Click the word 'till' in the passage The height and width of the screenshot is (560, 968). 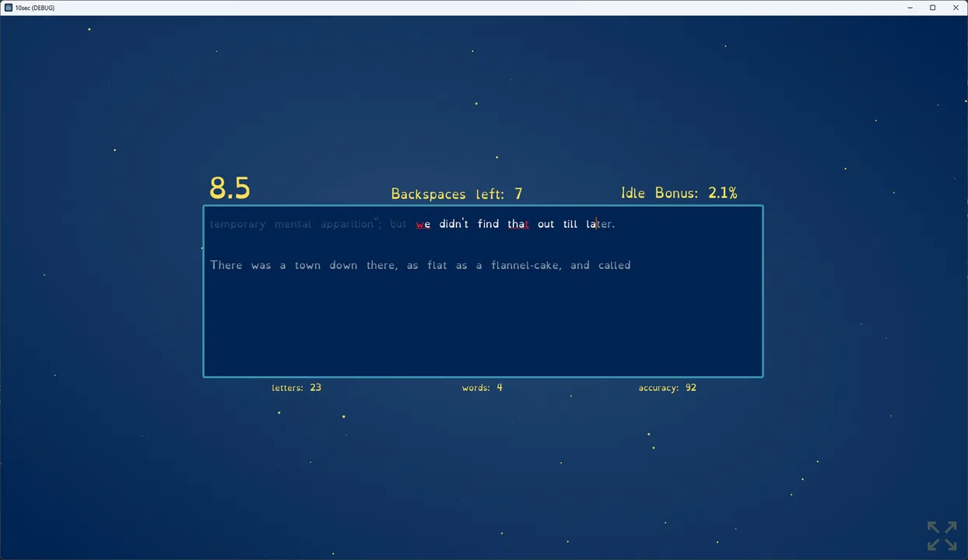[570, 224]
